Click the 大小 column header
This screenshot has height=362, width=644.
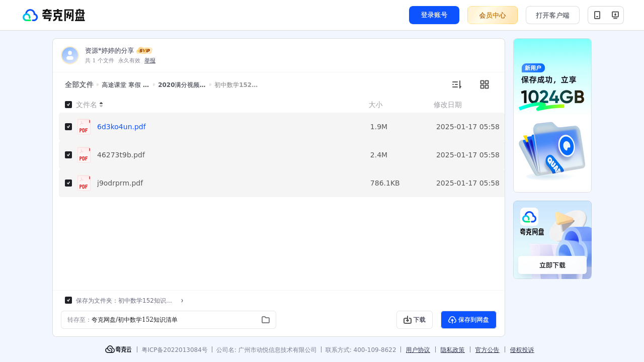(x=375, y=105)
